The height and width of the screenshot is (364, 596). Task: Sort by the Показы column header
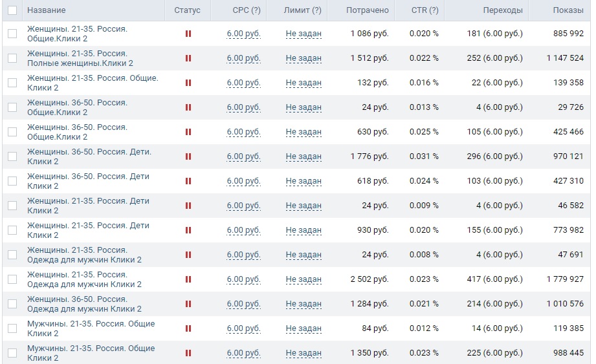coord(568,10)
